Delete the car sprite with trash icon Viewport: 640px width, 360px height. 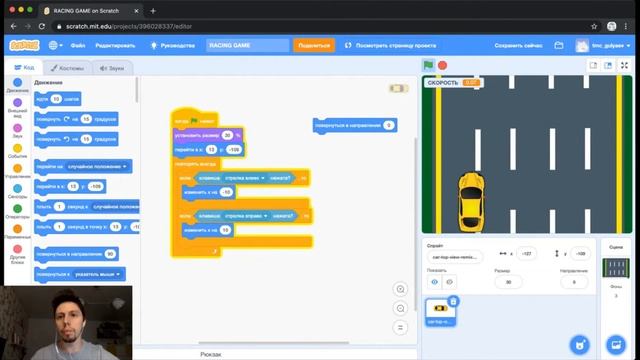coord(453,302)
